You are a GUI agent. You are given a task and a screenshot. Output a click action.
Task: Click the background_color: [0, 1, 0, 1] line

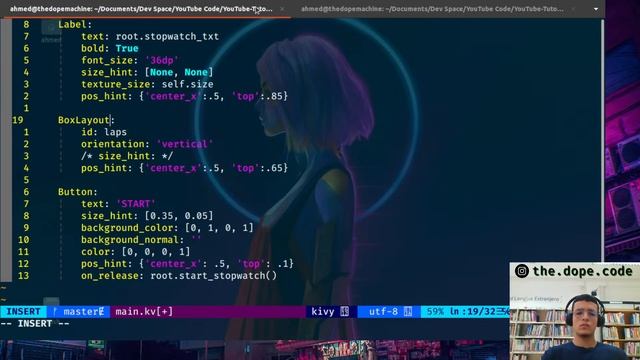tap(167, 228)
